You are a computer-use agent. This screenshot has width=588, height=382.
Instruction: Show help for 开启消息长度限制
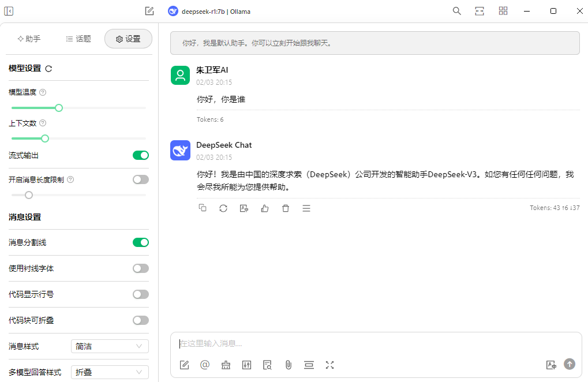click(x=70, y=179)
